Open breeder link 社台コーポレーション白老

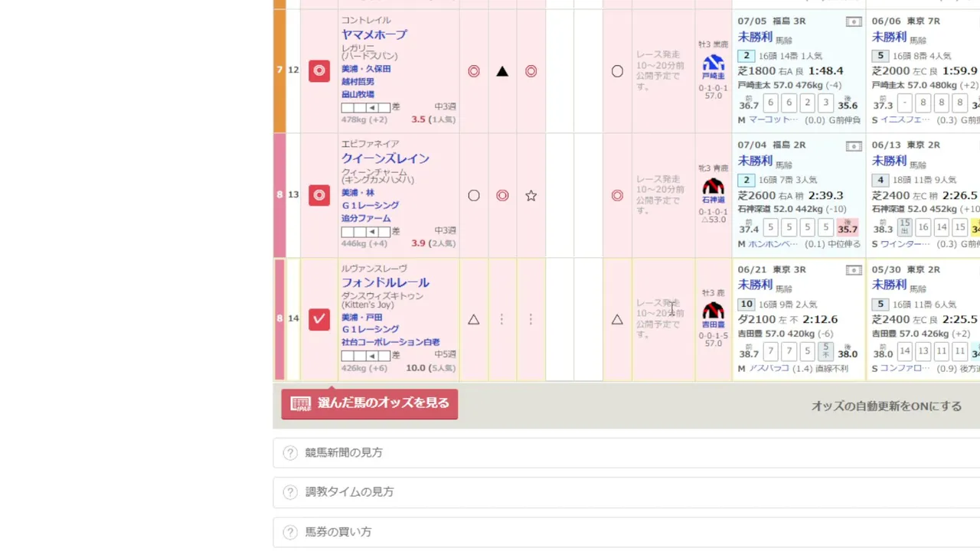[x=390, y=342]
